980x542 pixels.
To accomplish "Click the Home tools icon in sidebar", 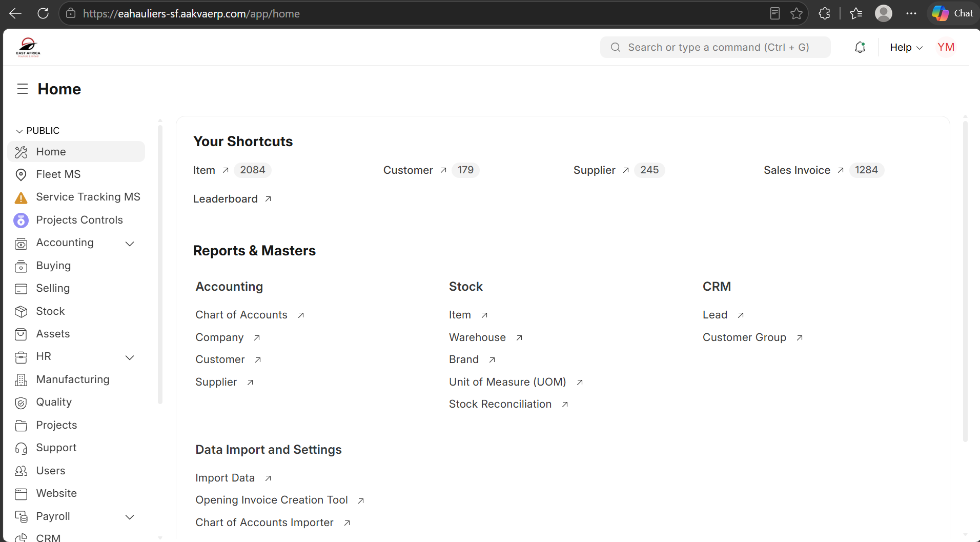I will point(21,152).
